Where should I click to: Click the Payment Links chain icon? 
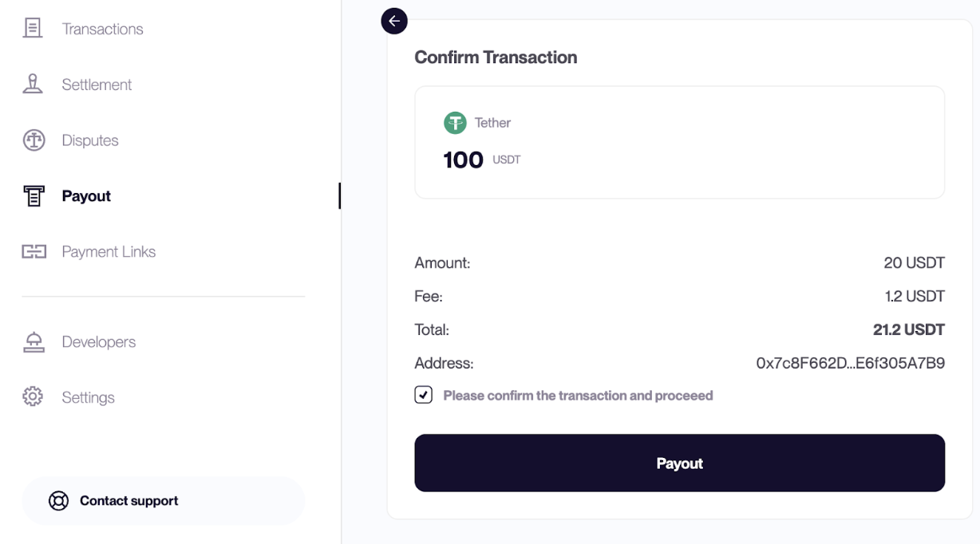[x=34, y=252]
